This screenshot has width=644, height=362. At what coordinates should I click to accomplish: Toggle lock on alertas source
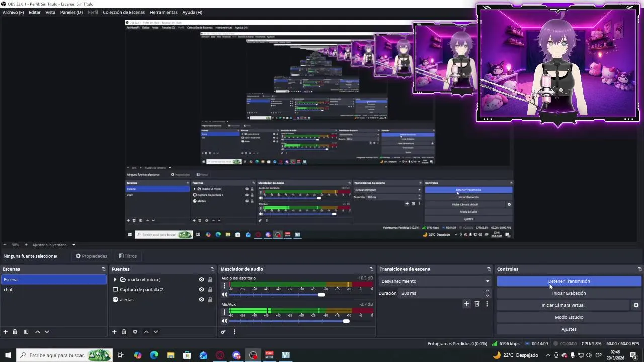click(x=210, y=300)
